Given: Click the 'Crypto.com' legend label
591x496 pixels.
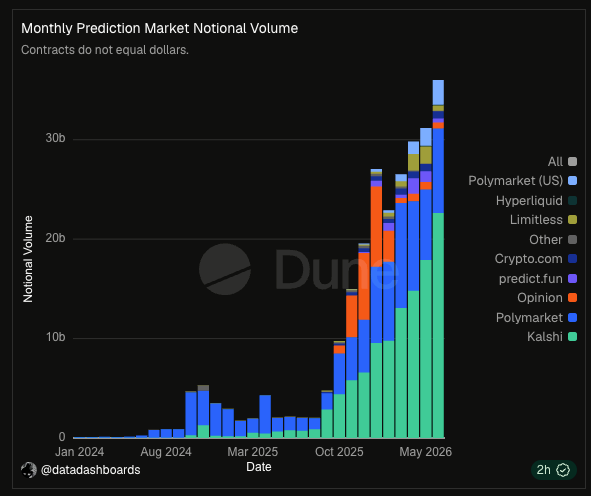Looking at the screenshot, I should [528, 259].
